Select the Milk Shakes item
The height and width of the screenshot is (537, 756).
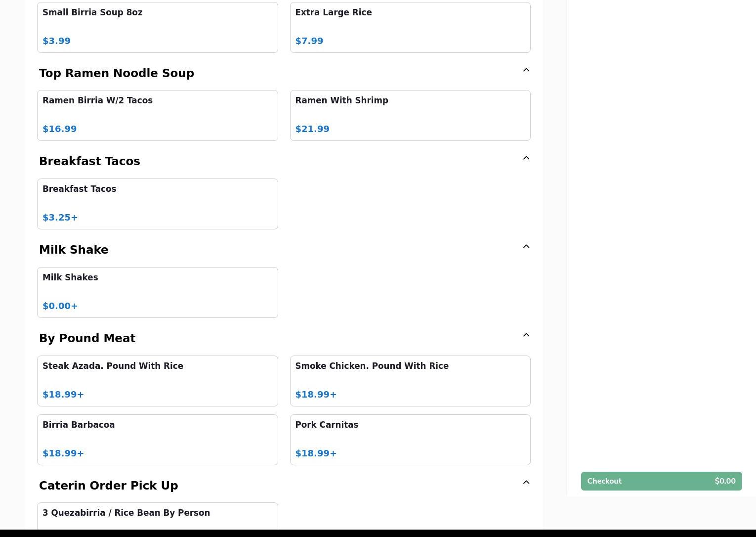point(157,292)
